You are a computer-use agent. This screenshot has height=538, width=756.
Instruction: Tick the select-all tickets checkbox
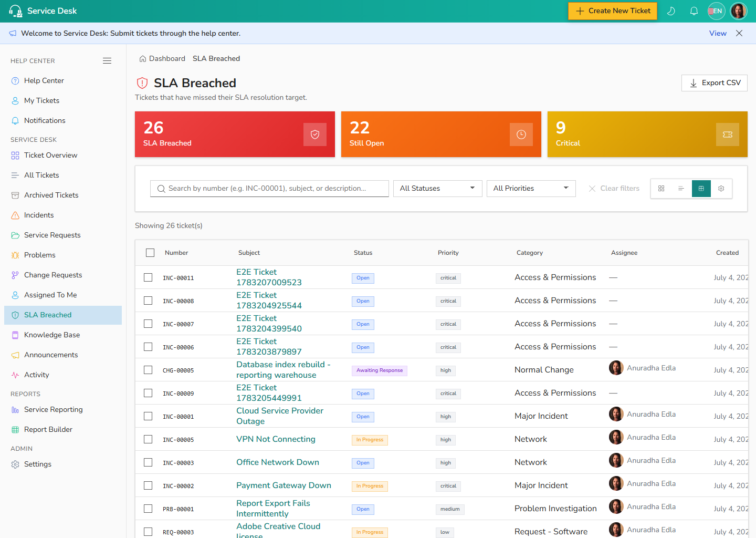pos(150,253)
